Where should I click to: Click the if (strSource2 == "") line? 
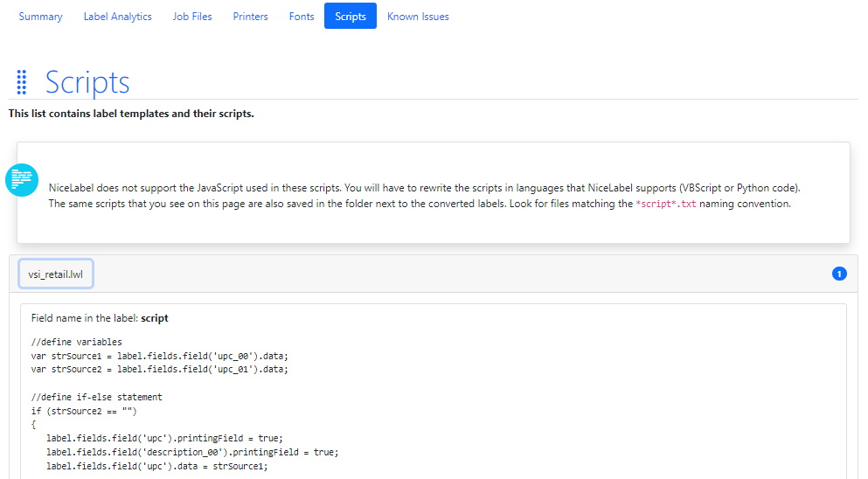coord(84,411)
